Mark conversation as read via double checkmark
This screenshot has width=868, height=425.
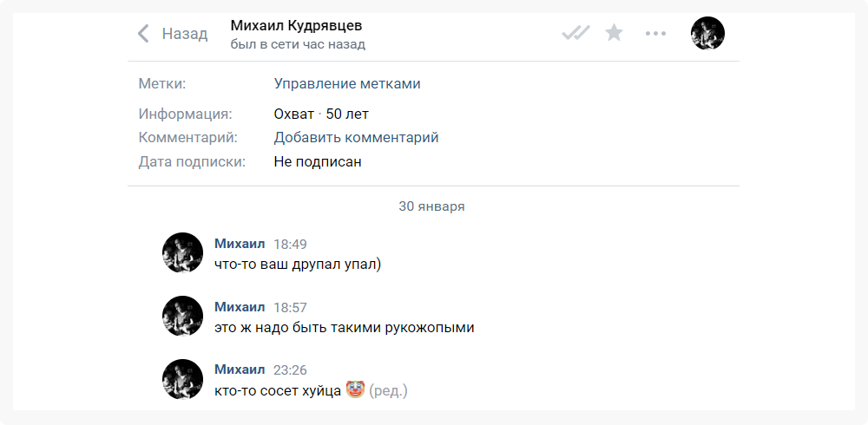point(575,34)
